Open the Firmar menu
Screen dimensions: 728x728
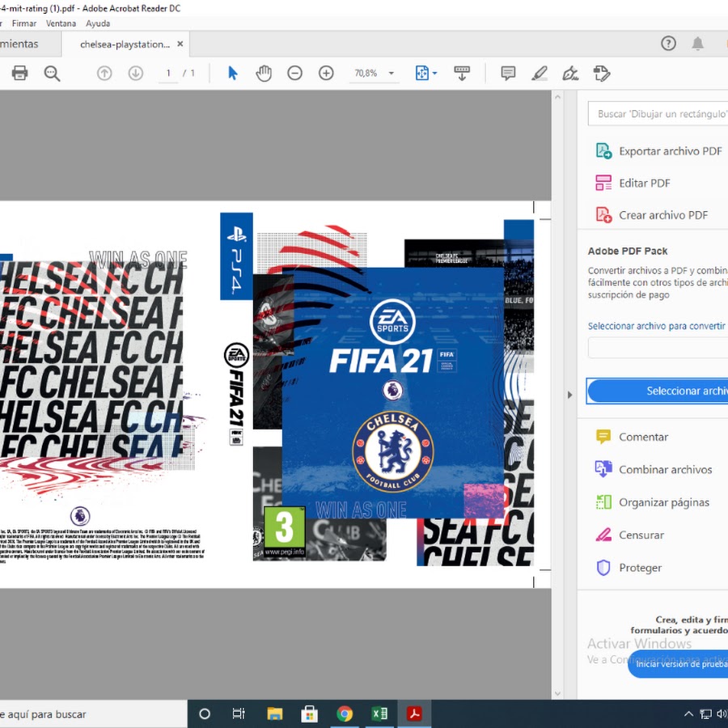tap(24, 23)
